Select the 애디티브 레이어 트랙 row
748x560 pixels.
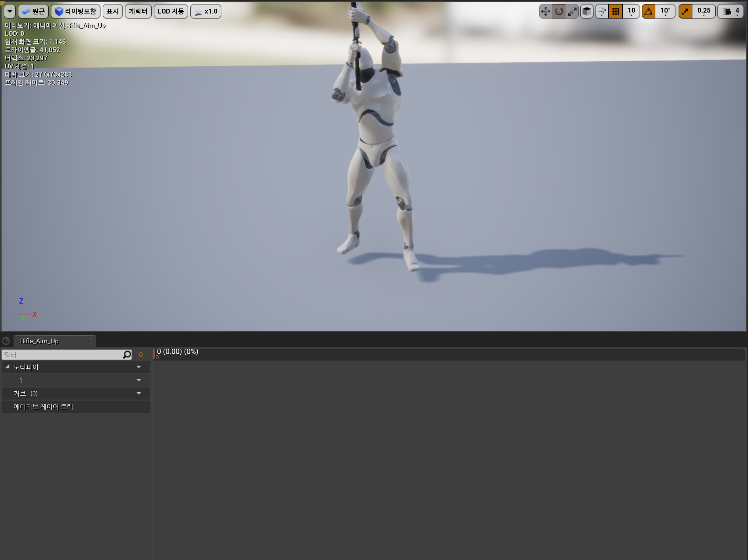[x=76, y=406]
